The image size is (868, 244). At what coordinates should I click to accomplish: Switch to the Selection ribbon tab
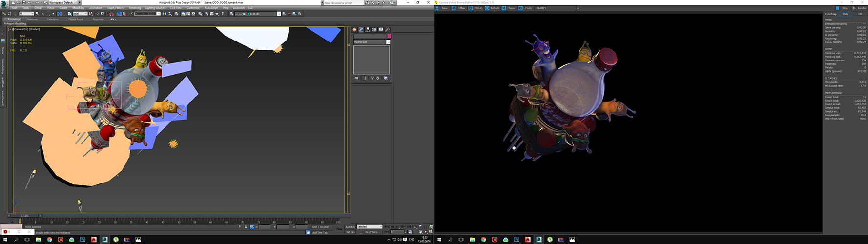[53, 20]
